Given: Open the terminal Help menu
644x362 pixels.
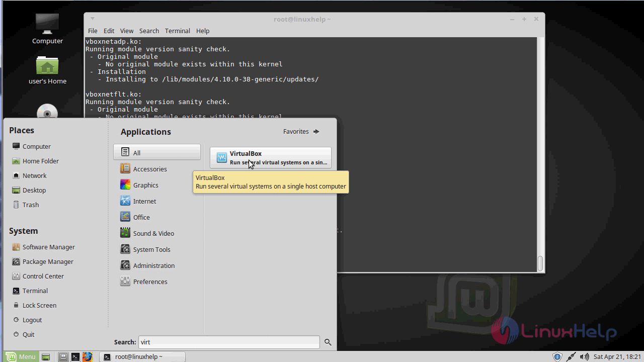Looking at the screenshot, I should click(203, 31).
